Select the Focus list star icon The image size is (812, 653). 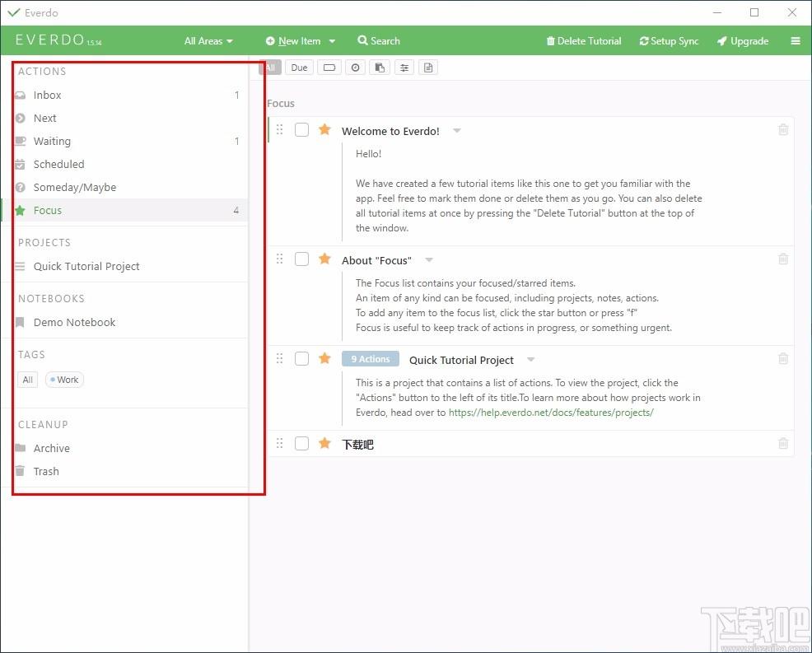(x=21, y=210)
